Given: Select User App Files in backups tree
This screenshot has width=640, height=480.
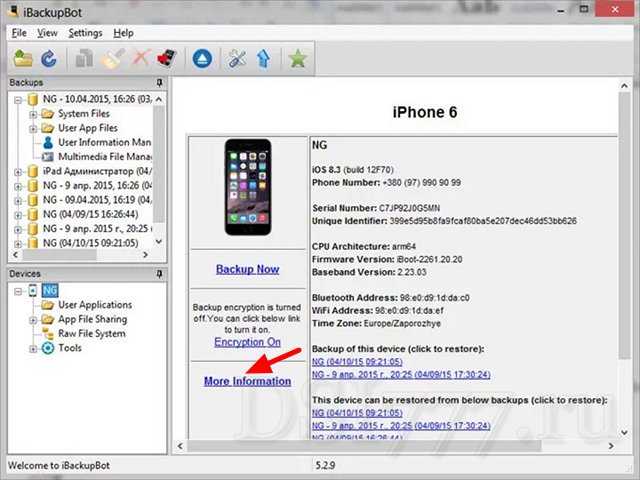Looking at the screenshot, I should click(x=88, y=128).
